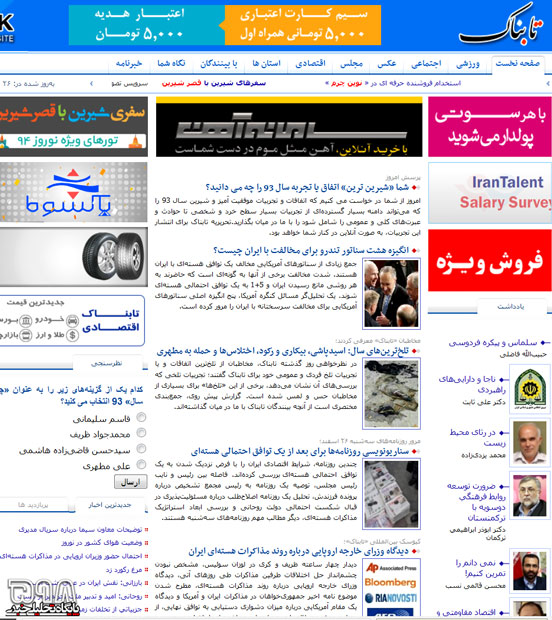This screenshot has width=552, height=620.
Task: Advance the news ticker with the right arrow
Action: pyautogui.click(x=548, y=83)
